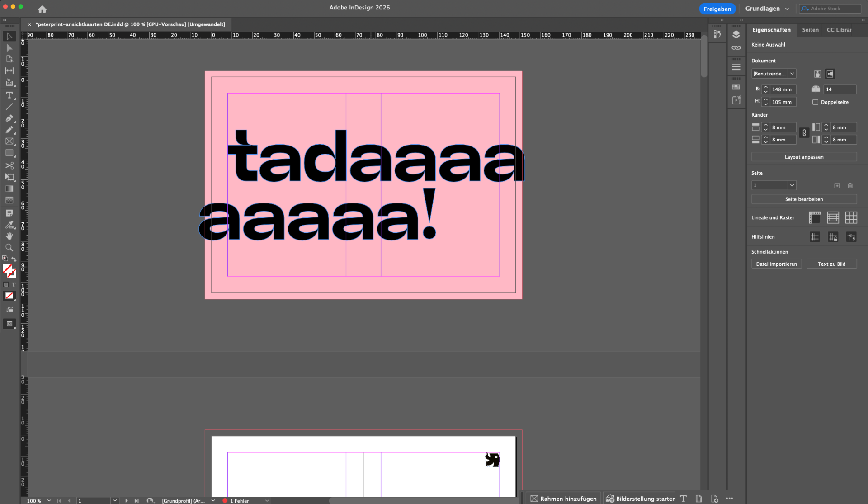
Task: Open the 1 Fehler preflight menu arrow
Action: click(x=267, y=501)
